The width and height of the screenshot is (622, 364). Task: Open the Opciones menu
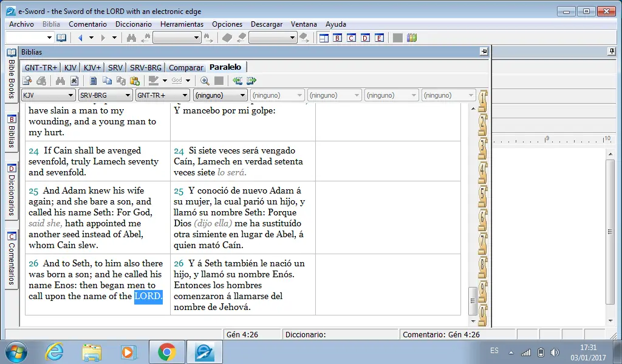227,24
